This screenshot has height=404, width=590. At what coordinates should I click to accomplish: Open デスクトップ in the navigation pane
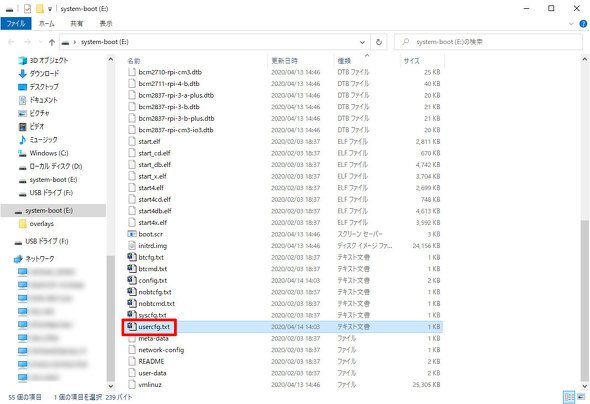click(44, 87)
